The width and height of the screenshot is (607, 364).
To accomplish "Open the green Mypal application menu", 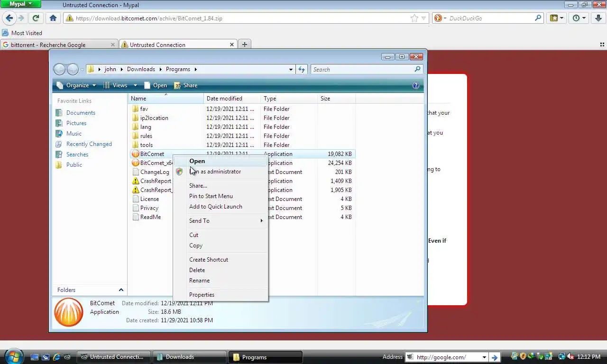I will pyautogui.click(x=20, y=4).
